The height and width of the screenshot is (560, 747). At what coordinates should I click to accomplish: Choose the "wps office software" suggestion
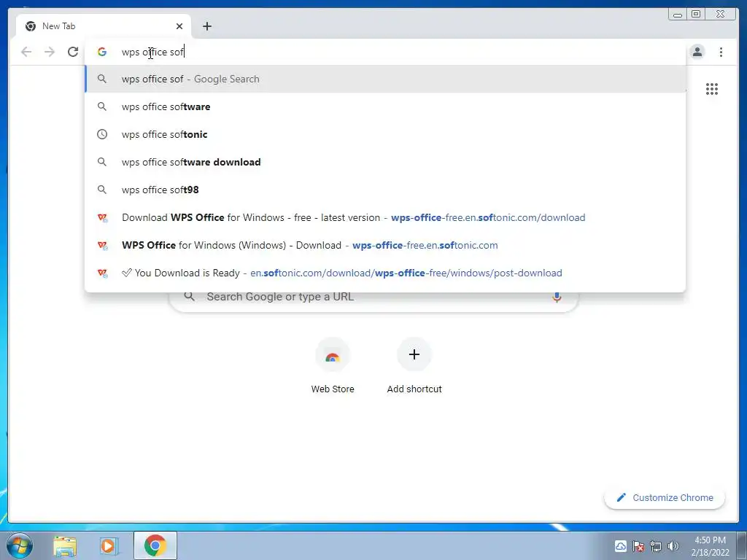[385, 106]
